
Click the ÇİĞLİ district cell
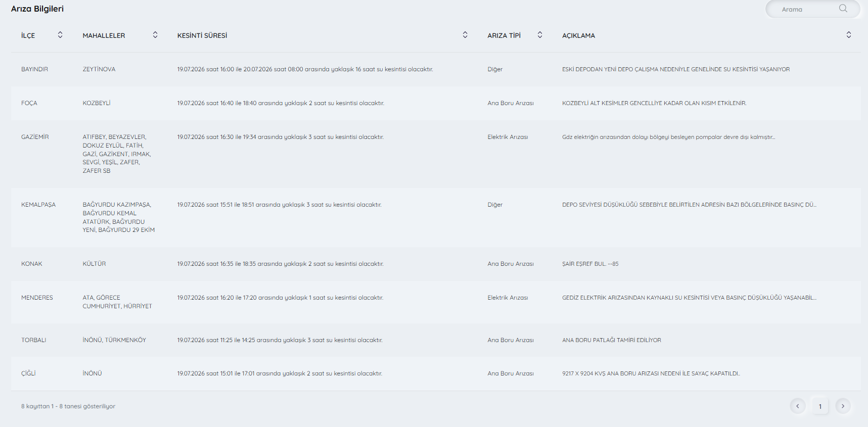28,373
